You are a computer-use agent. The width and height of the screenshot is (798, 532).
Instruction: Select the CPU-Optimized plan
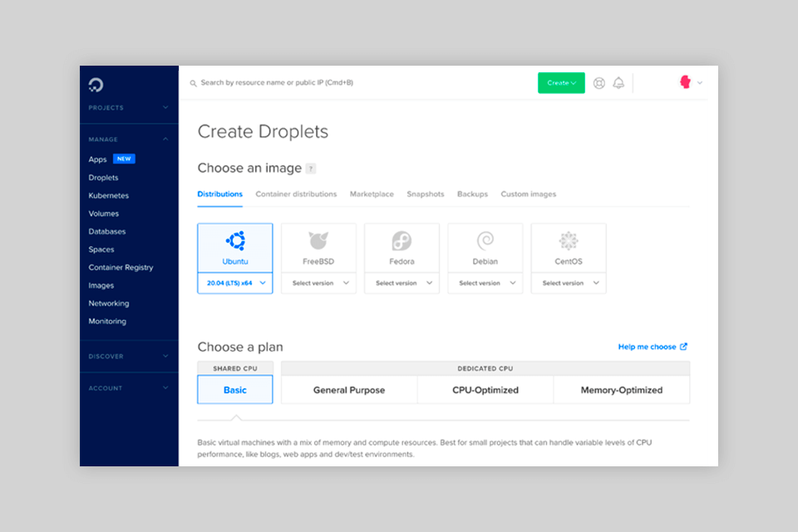tap(485, 390)
